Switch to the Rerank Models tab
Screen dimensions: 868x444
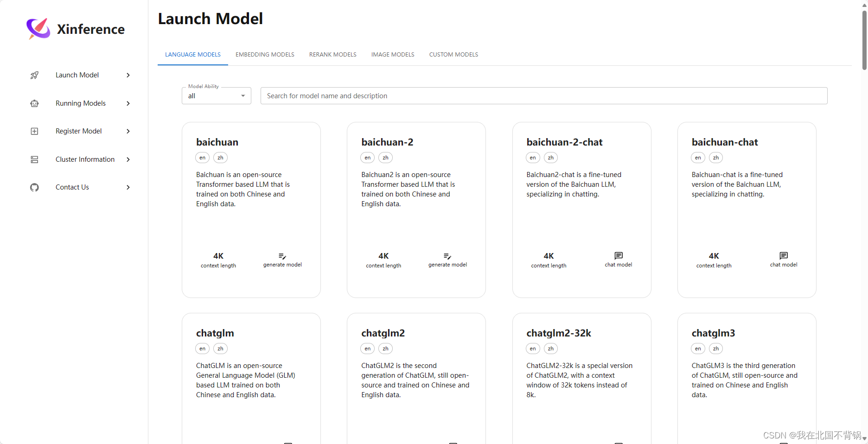point(333,55)
